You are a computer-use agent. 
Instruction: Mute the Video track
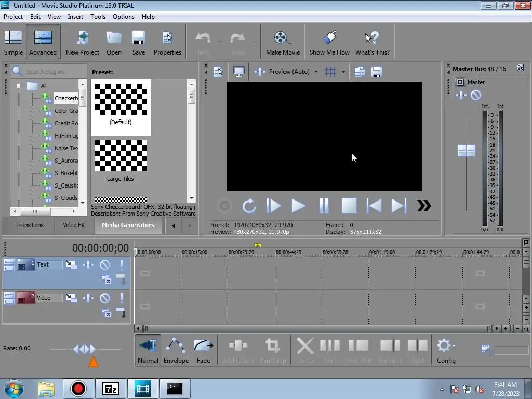coord(105,298)
